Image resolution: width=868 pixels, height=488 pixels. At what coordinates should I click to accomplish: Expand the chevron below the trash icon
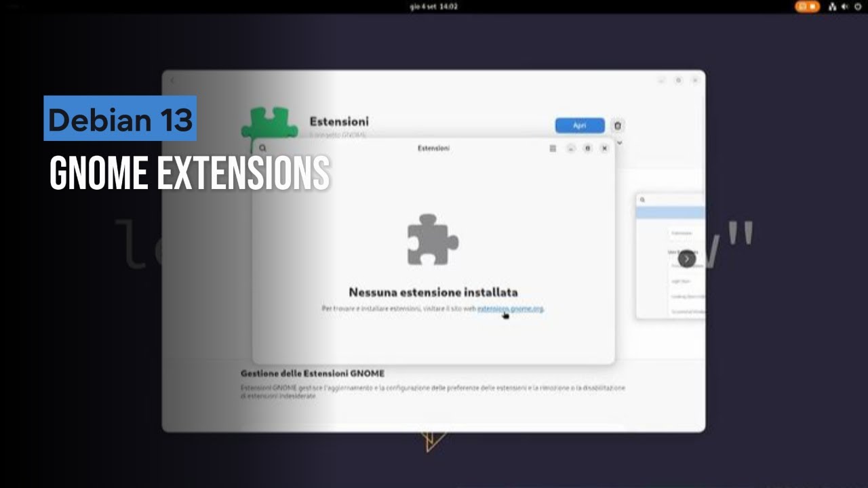click(619, 143)
